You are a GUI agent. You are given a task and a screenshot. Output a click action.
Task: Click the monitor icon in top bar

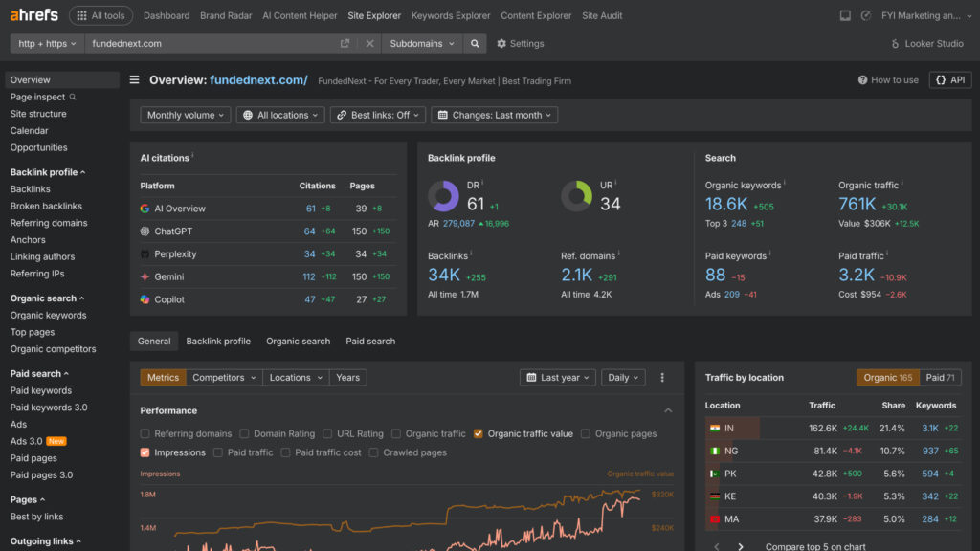pos(845,15)
